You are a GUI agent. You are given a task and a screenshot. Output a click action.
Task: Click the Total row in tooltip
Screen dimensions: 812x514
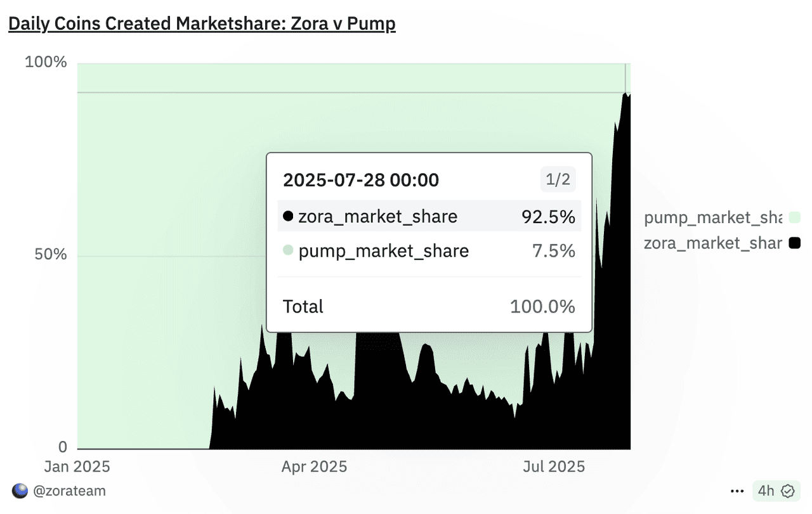point(429,307)
